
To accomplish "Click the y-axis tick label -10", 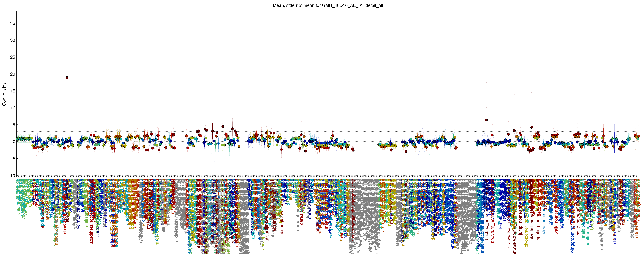I will (x=12, y=176).
